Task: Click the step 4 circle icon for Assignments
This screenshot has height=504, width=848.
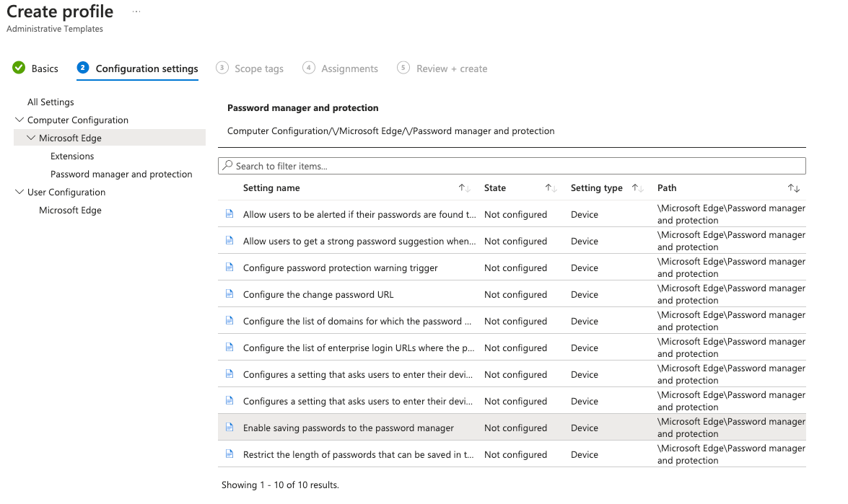Action: pos(308,68)
